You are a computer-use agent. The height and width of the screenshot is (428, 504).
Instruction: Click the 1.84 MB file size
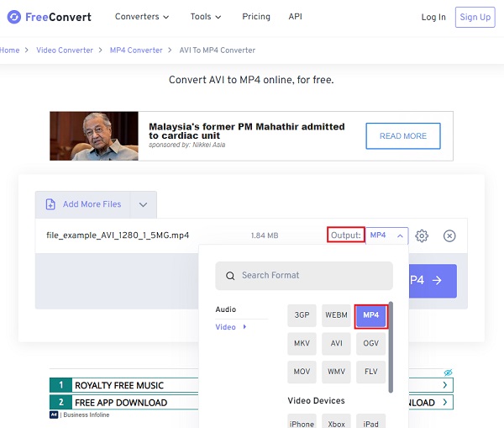pos(265,235)
